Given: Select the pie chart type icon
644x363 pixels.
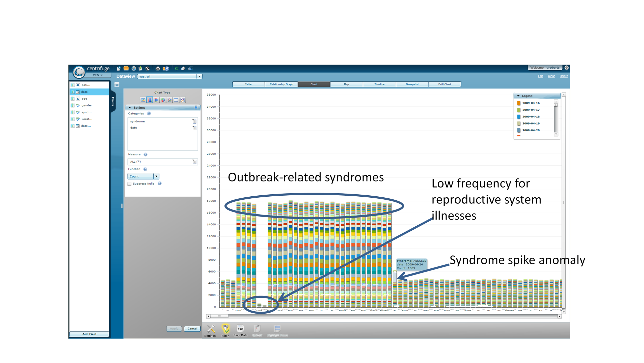Looking at the screenshot, I should 163,100.
